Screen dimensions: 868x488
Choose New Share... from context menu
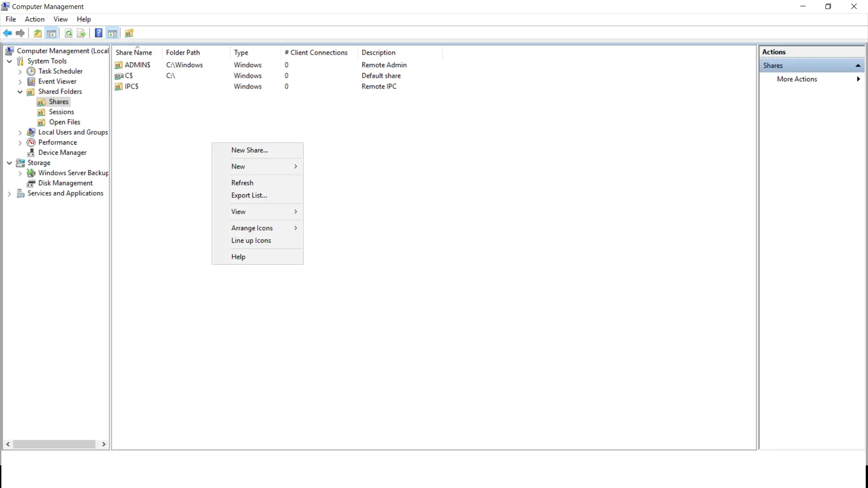pos(258,150)
